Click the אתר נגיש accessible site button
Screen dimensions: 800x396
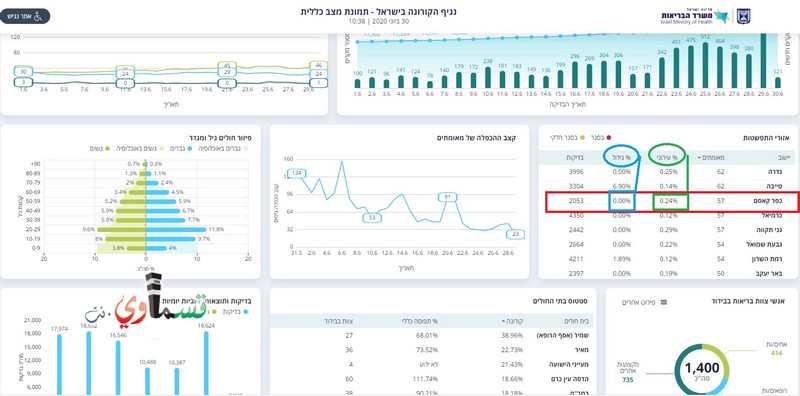click(x=25, y=16)
